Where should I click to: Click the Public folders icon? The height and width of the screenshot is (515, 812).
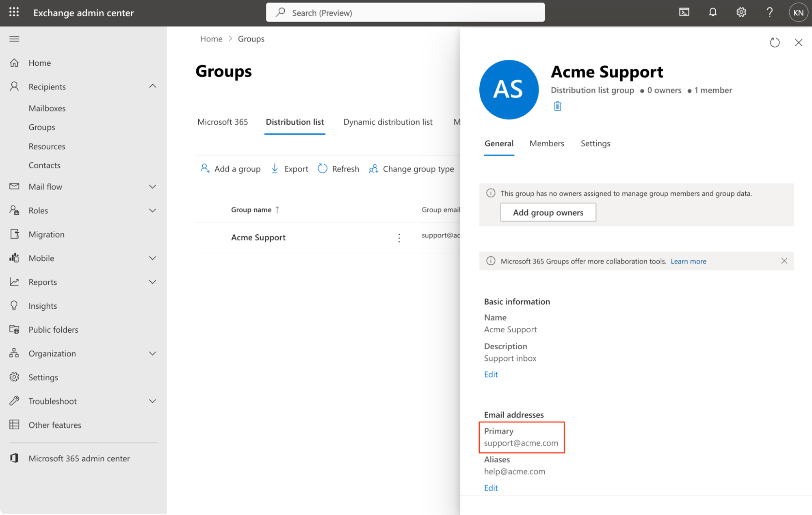[14, 329]
